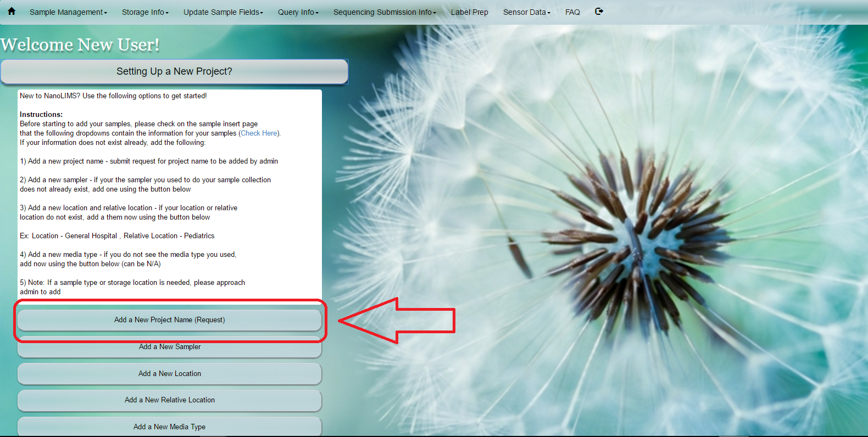Click the logout icon in navbar
This screenshot has height=437, width=868.
click(599, 12)
